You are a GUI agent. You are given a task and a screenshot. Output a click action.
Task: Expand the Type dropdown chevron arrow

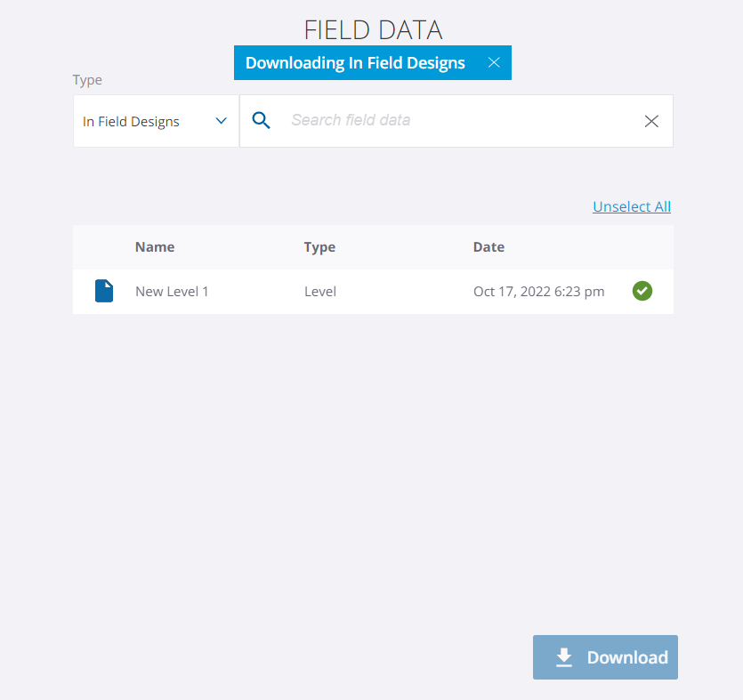pos(222,121)
